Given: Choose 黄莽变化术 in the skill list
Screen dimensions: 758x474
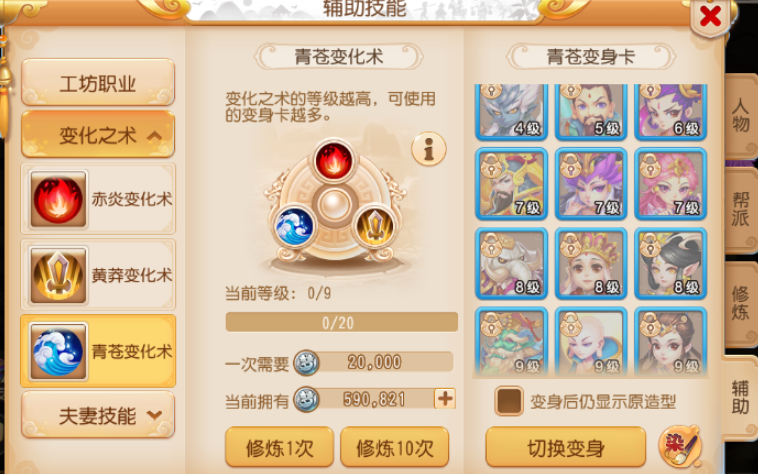Looking at the screenshot, I should 98,275.
